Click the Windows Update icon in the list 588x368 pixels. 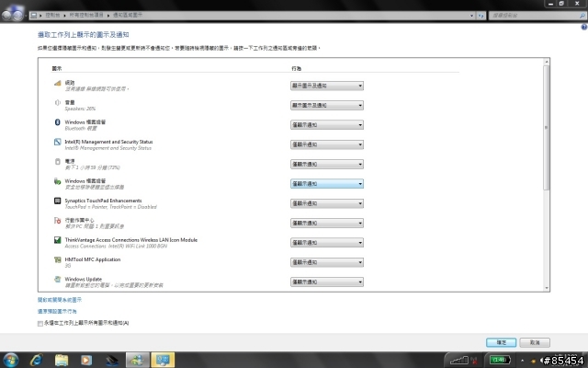(57, 279)
